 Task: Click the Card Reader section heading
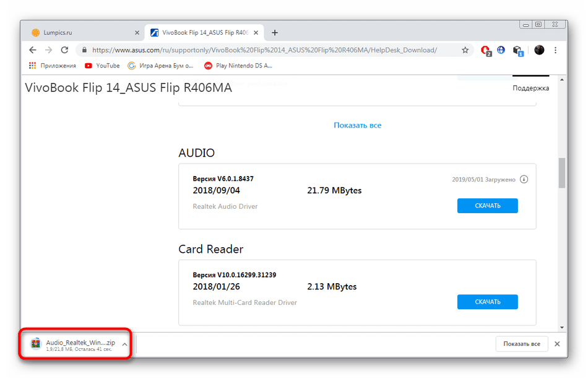[x=210, y=249]
